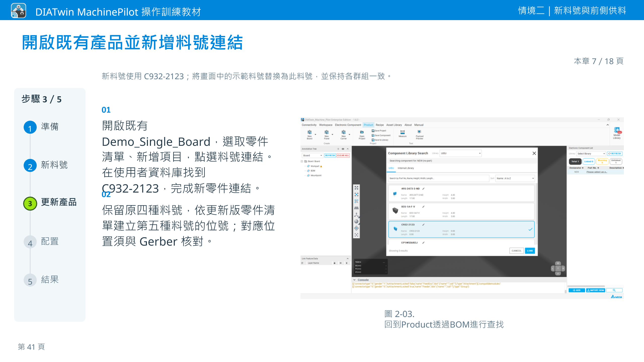Select the T face on view cube

pyautogui.click(x=558, y=269)
